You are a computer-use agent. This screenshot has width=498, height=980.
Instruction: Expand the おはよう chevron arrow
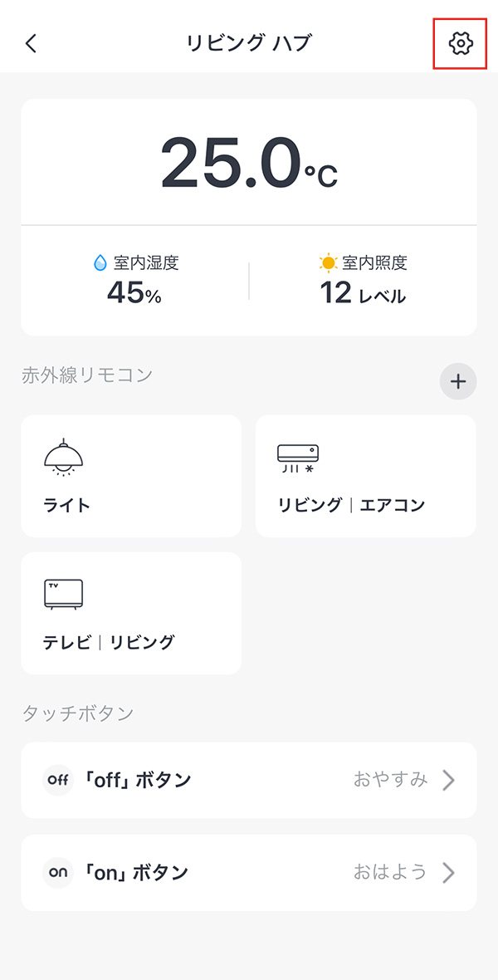click(448, 873)
